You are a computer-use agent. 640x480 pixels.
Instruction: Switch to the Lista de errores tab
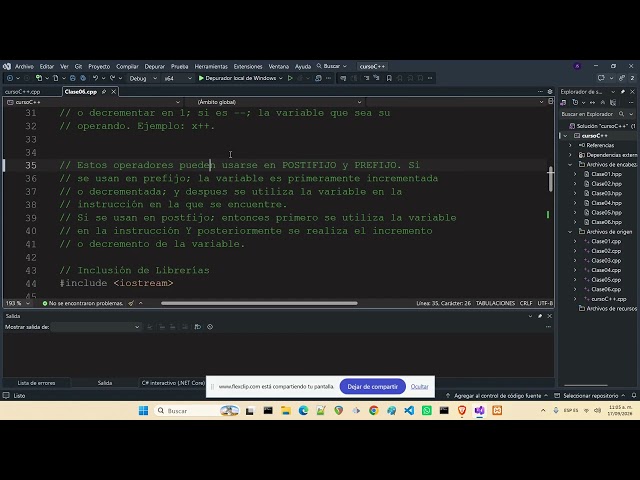tap(36, 383)
